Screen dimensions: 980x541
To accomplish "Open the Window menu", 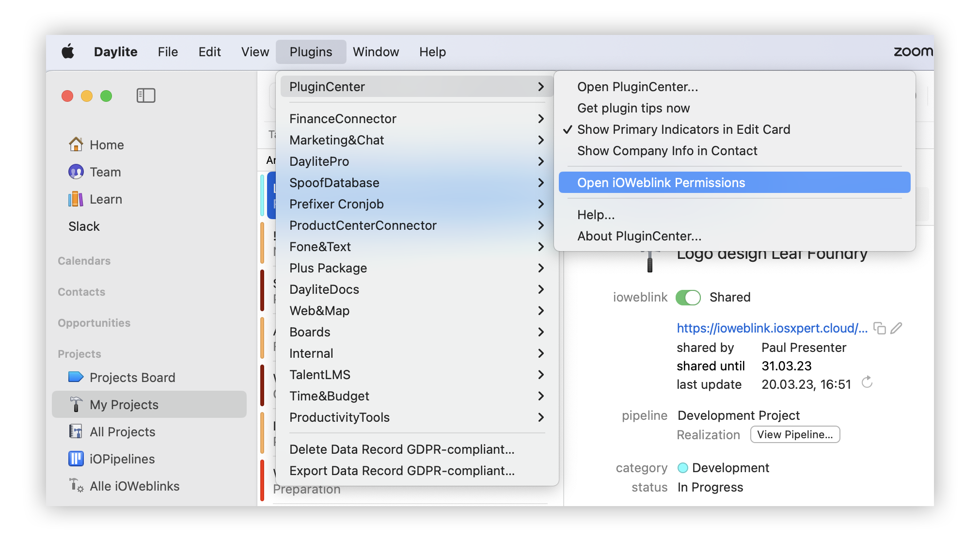I will tap(376, 52).
